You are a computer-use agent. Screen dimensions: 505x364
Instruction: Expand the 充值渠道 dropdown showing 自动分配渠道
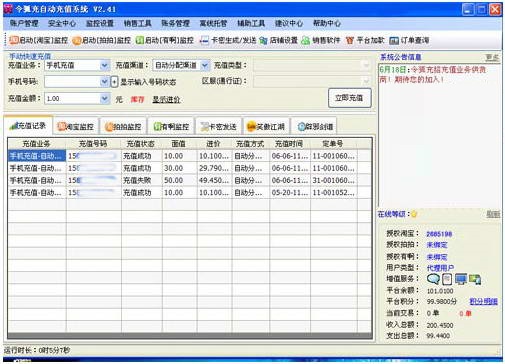pyautogui.click(x=205, y=65)
